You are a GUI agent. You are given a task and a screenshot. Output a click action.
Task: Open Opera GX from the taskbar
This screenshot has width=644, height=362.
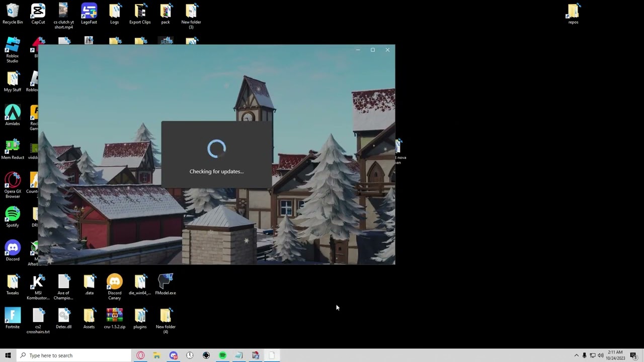pos(140,355)
